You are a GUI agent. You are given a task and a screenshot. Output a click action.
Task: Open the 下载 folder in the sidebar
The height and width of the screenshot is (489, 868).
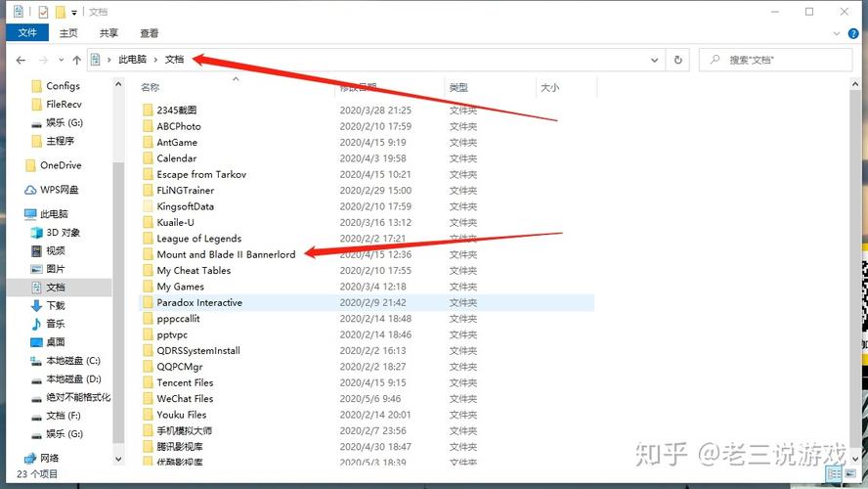(55, 305)
